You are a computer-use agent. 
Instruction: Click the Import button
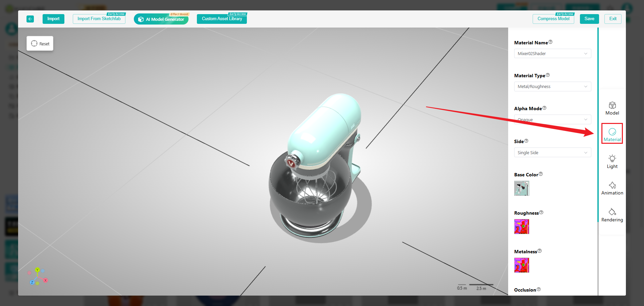[x=53, y=19]
